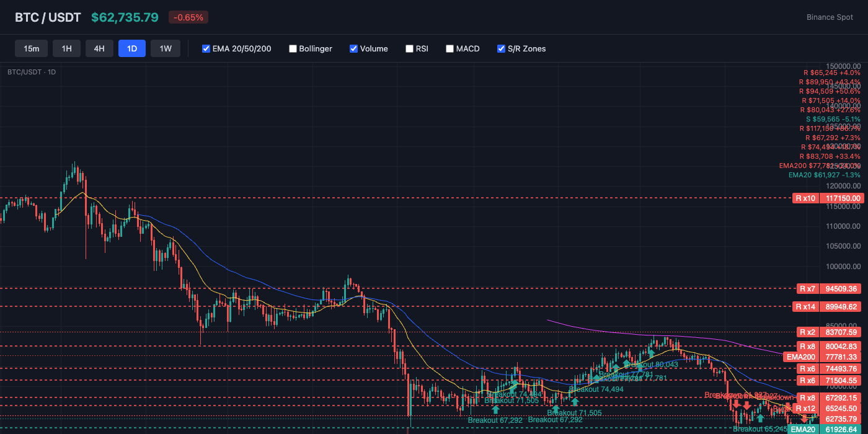Turn on the RSI indicator checkbox
Viewport: 868px width, 434px height.
409,48
